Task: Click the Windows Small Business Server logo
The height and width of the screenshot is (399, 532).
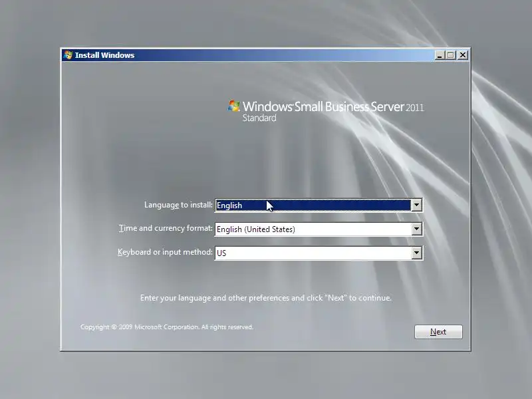Action: click(326, 110)
